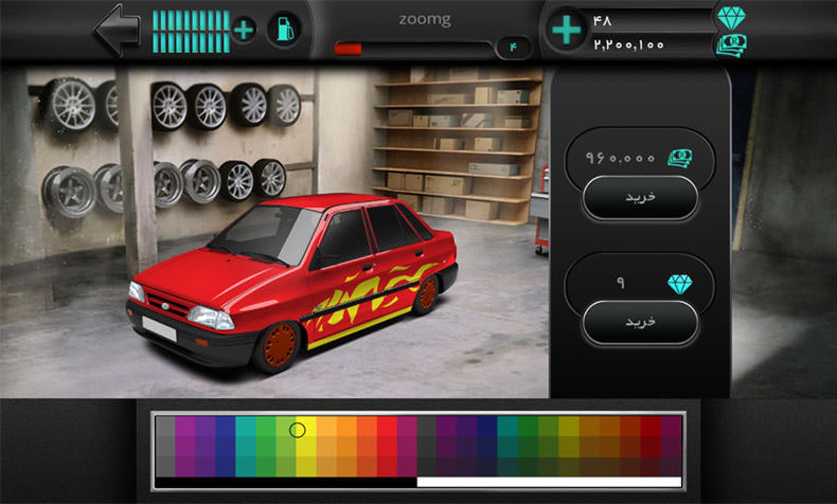Click the large plus to add currency
This screenshot has width=837, height=504.
(x=566, y=30)
